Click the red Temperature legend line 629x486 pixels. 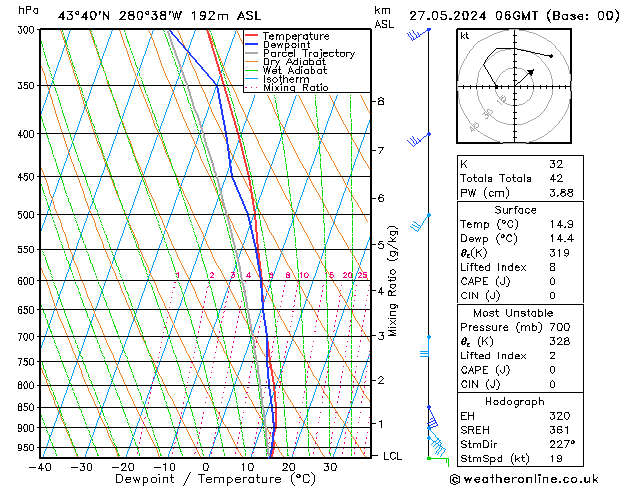(252, 36)
